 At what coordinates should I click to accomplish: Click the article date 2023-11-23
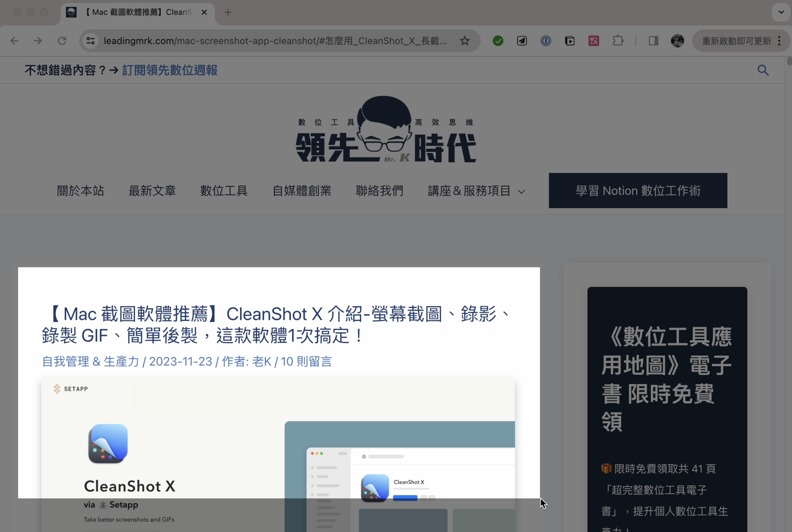tap(180, 361)
